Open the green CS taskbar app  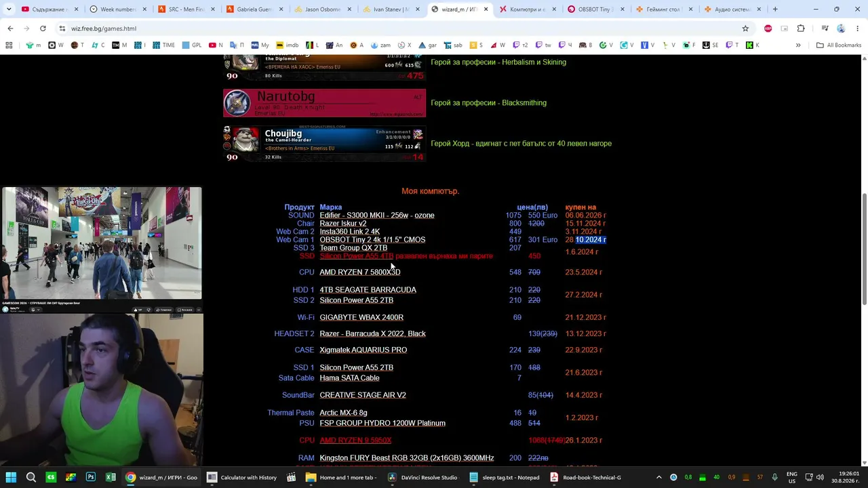(x=51, y=477)
